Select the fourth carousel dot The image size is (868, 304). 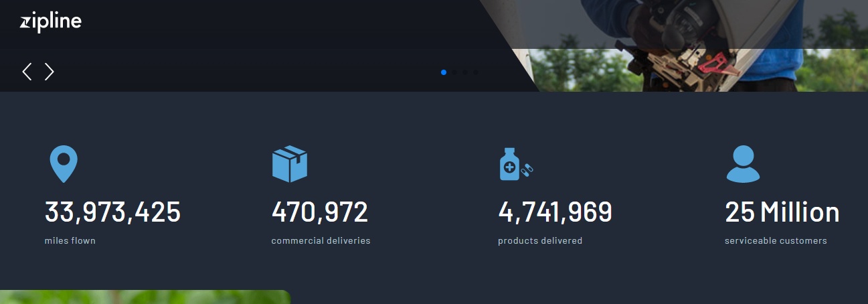coord(476,72)
